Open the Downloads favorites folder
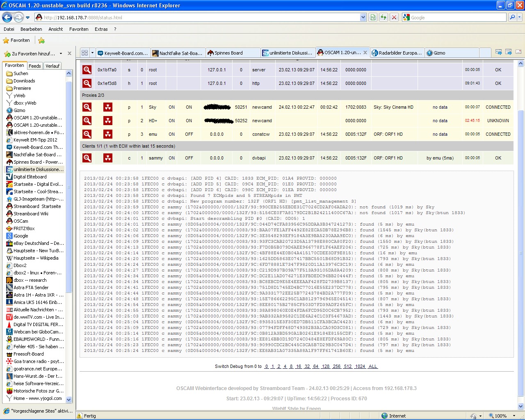Screen dimensions: 525x420 pyautogui.click(x=24, y=81)
